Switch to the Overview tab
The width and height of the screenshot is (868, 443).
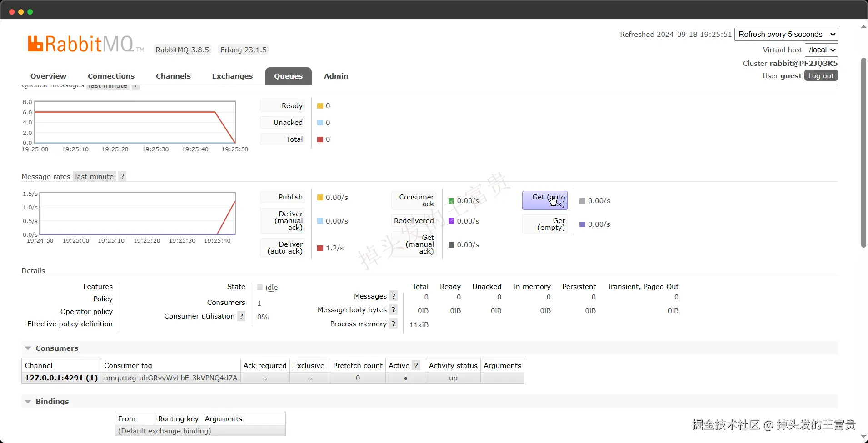pyautogui.click(x=48, y=76)
